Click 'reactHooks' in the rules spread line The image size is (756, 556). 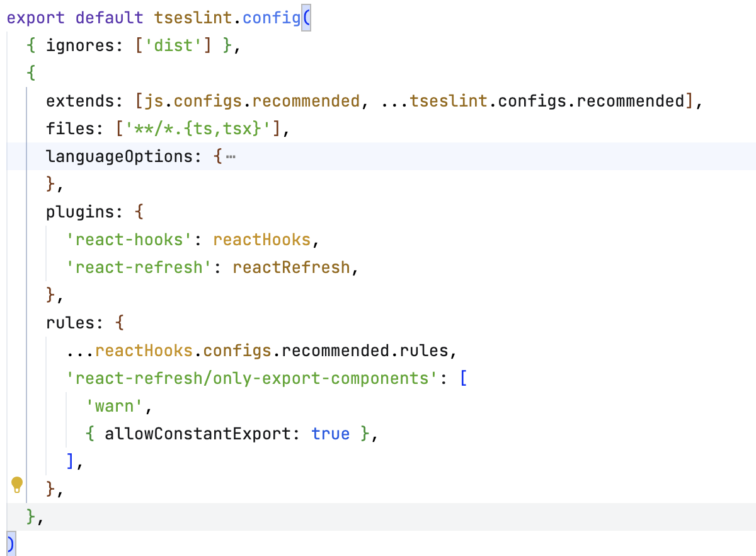[144, 350]
